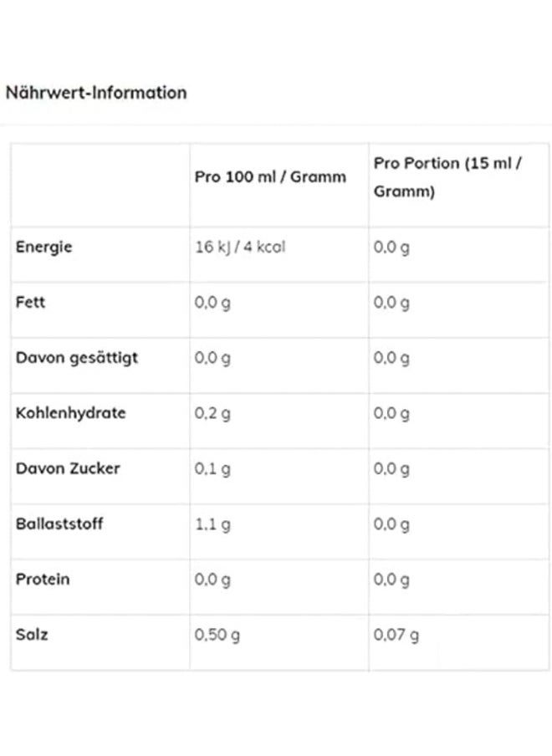Screen dimensions: 552x756
Task: Click the Salz row label
Action: [32, 635]
